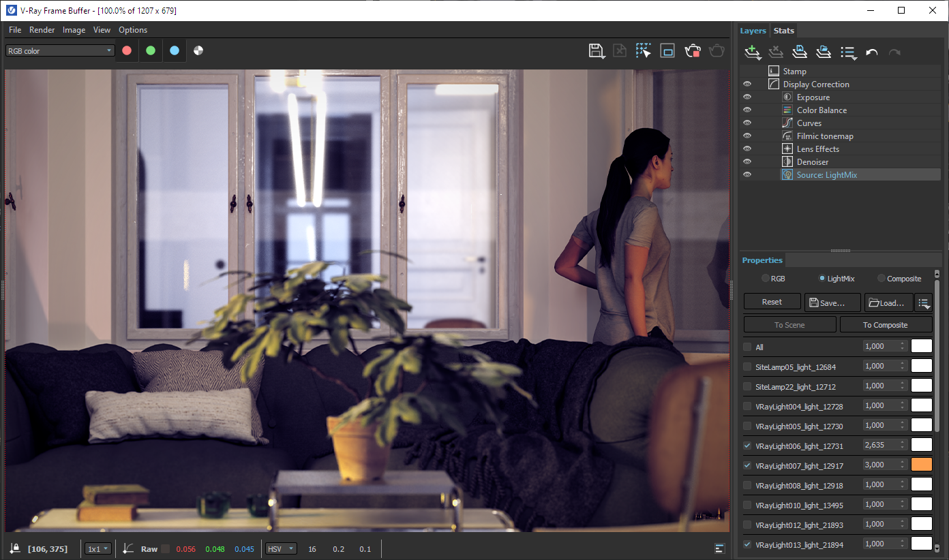
Task: Click the red channel circle icon
Action: click(127, 50)
